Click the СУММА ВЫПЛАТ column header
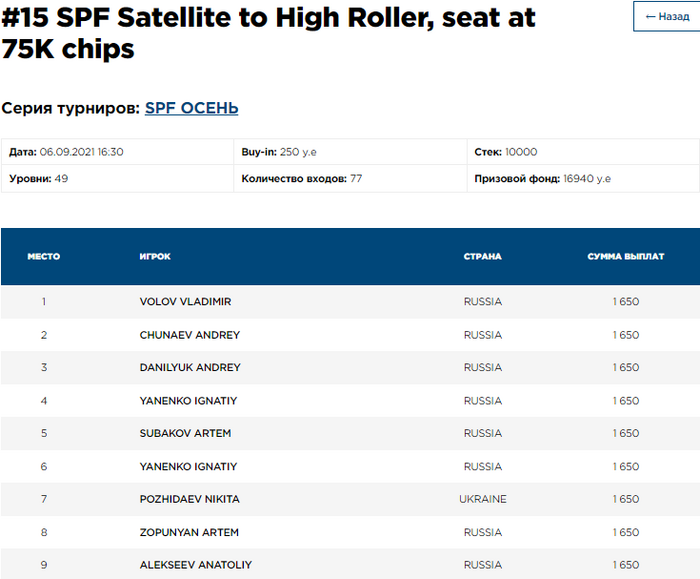The image size is (700, 579). [625, 257]
